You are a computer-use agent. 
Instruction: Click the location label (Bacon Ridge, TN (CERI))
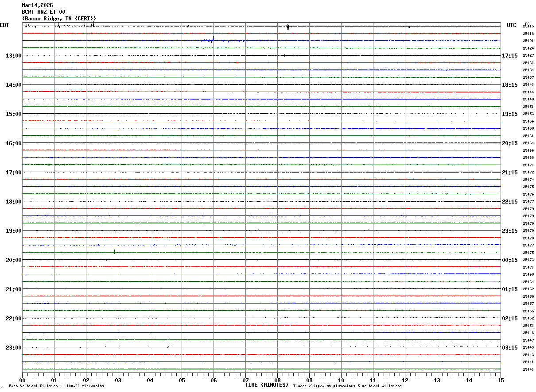tap(59, 19)
